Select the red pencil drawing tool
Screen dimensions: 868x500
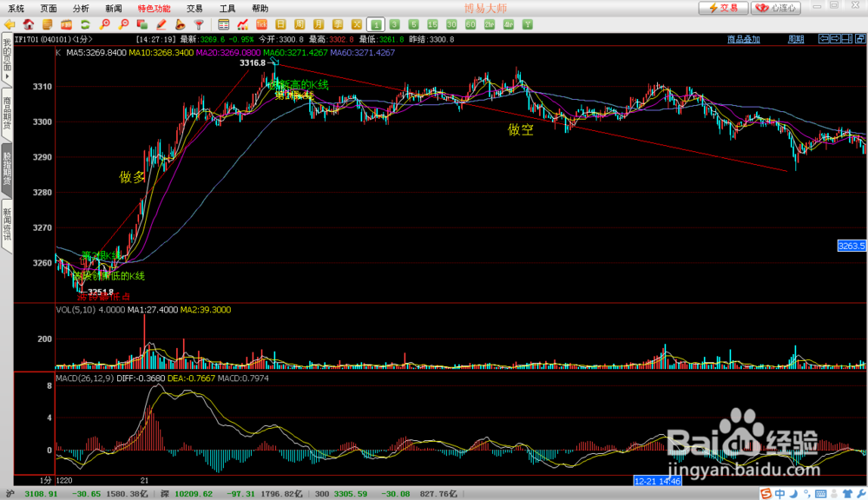click(x=161, y=24)
